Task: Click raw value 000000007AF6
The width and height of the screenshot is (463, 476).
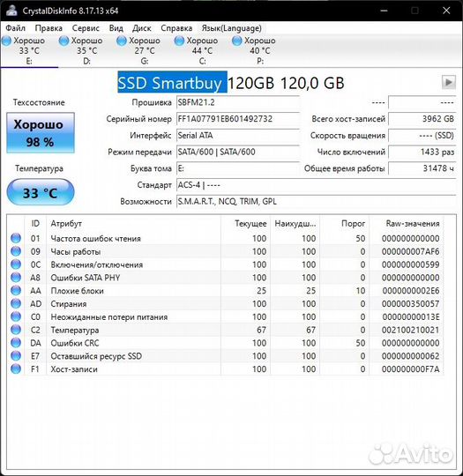Action: (410, 251)
